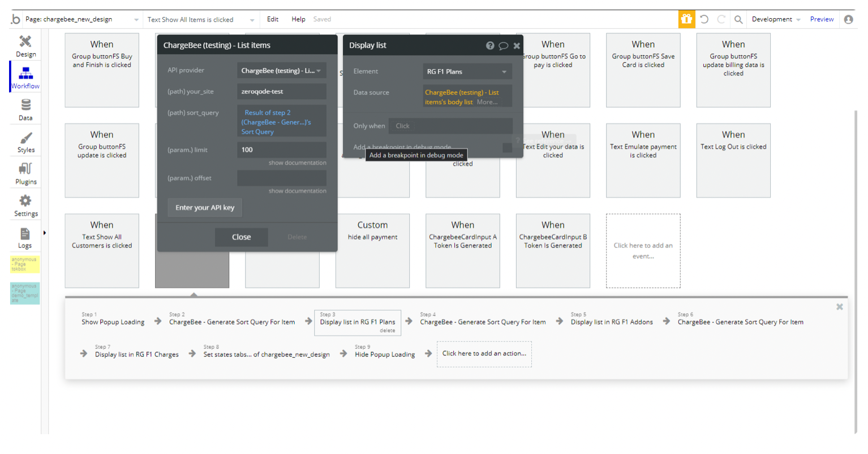This screenshot has height=454, width=868.
Task: Click the redo arrow icon
Action: click(x=721, y=19)
